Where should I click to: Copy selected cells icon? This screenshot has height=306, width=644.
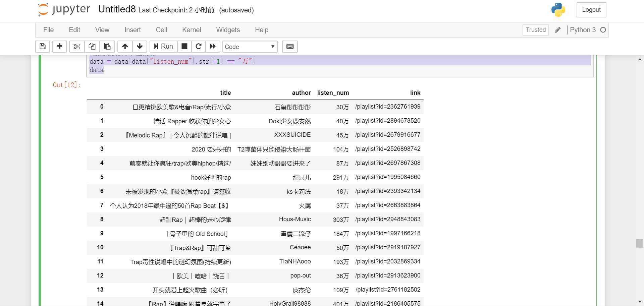tap(92, 46)
